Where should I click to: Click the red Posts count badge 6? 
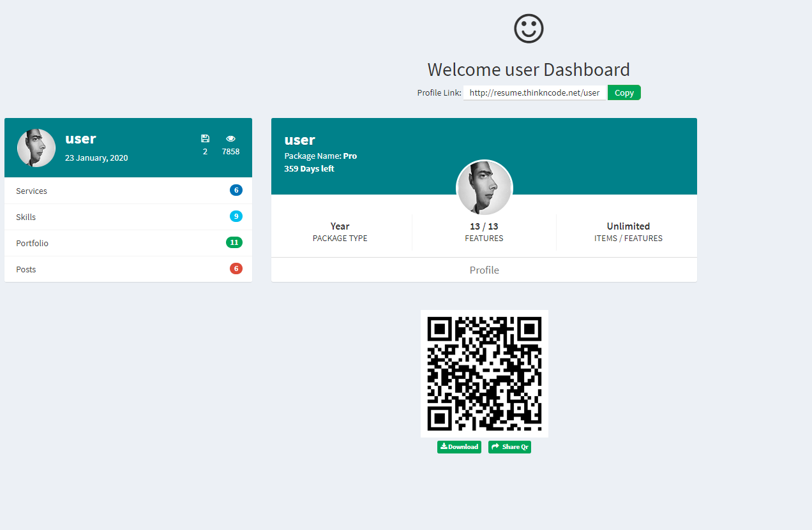pyautogui.click(x=236, y=269)
